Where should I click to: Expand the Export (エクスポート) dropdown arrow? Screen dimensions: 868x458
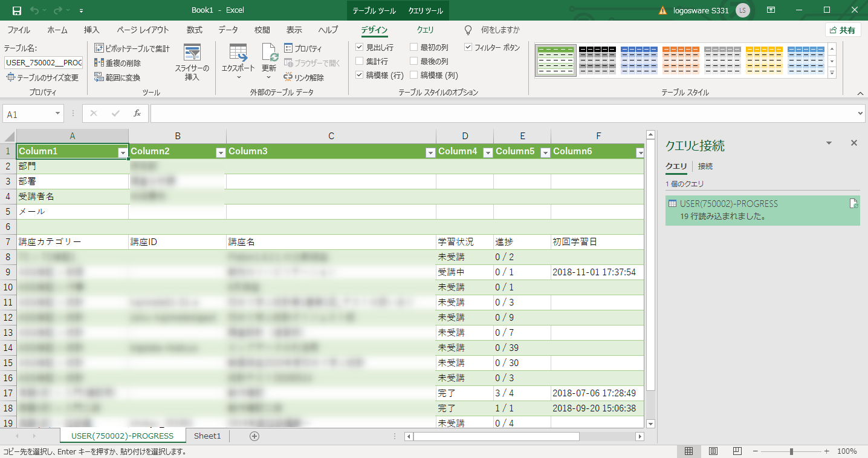238,77
